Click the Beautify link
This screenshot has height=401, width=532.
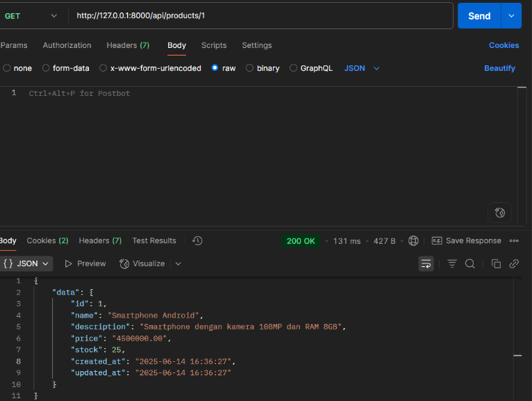point(499,68)
